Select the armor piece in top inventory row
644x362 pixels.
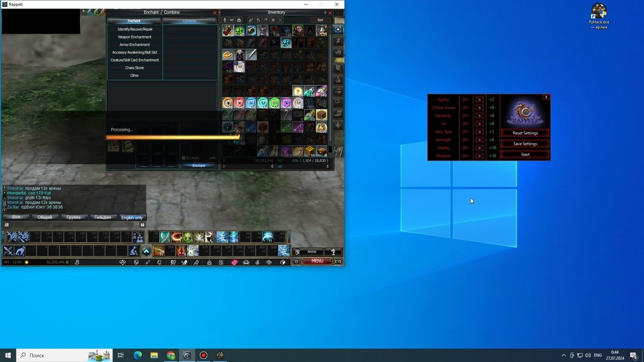[263, 31]
